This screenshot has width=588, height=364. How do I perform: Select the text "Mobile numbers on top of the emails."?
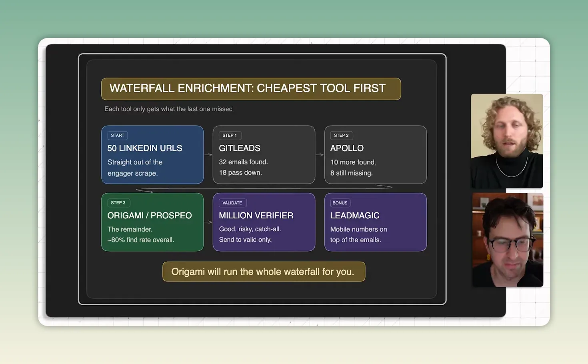pos(359,234)
